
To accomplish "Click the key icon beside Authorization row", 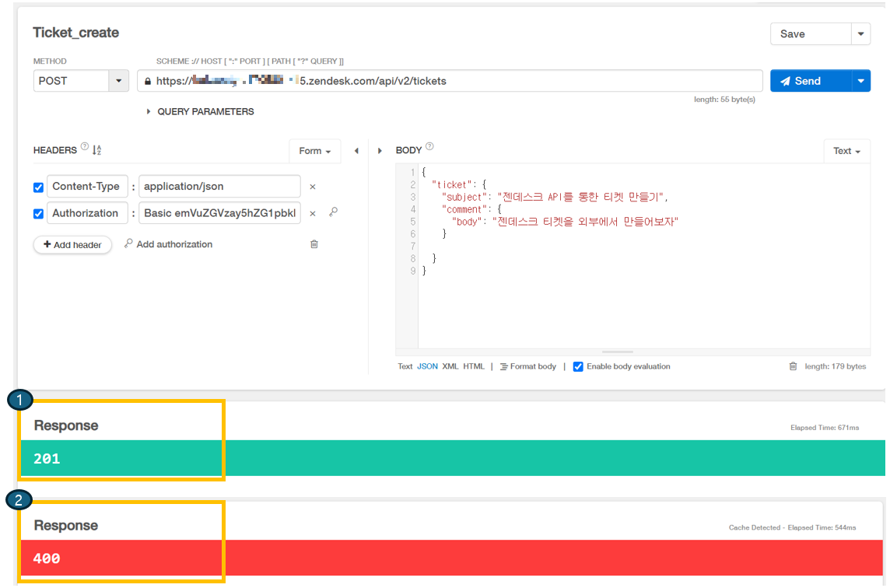I will point(333,212).
